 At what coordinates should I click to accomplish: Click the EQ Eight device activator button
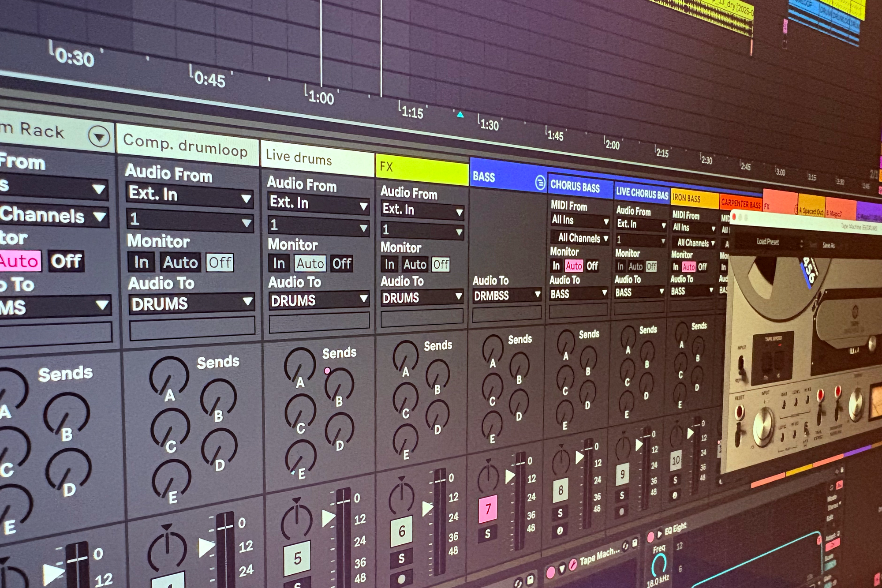pyautogui.click(x=650, y=537)
